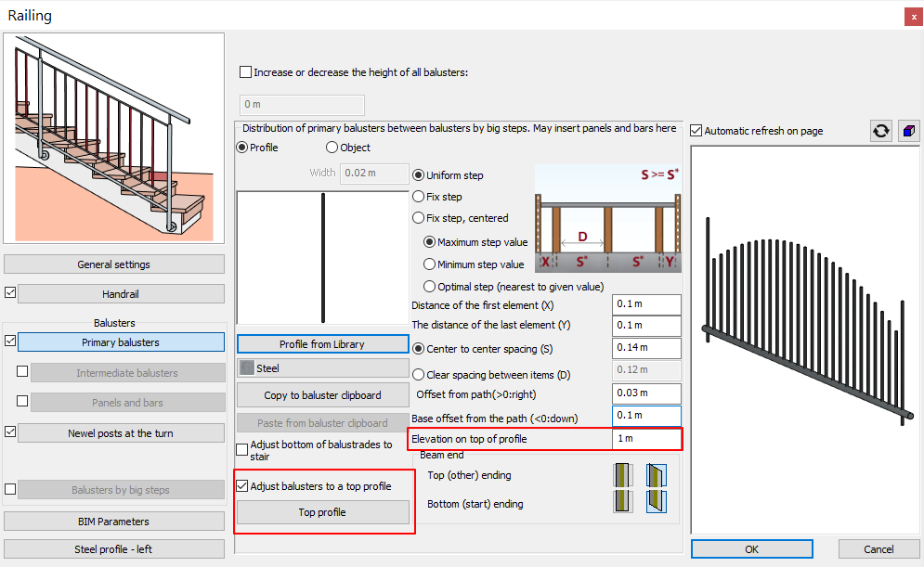This screenshot has width=924, height=567.
Task: Uncheck Adjust balusters to a top profile
Action: pos(243,486)
